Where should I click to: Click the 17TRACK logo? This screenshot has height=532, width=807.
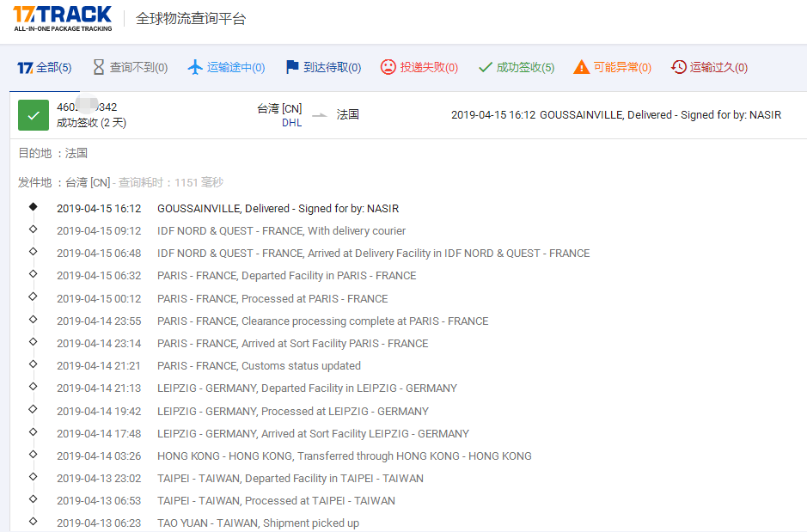click(x=63, y=18)
